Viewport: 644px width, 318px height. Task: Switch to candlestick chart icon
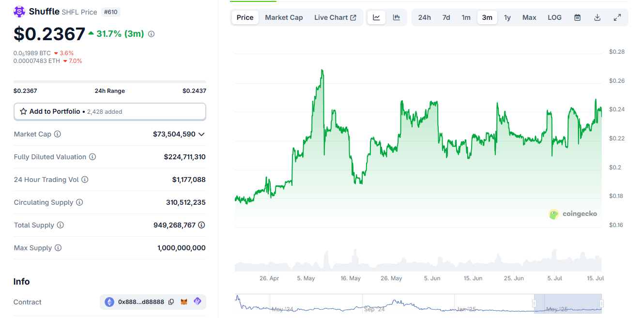pyautogui.click(x=397, y=17)
